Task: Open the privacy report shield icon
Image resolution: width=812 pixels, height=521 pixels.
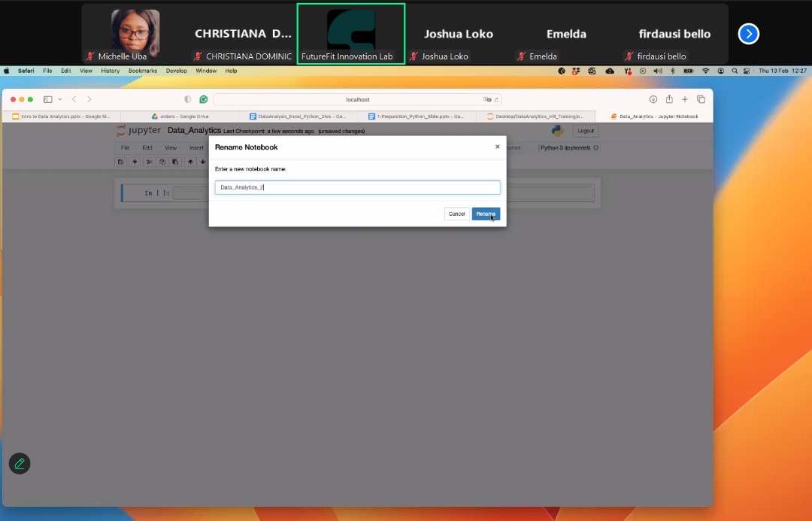Action: click(187, 99)
